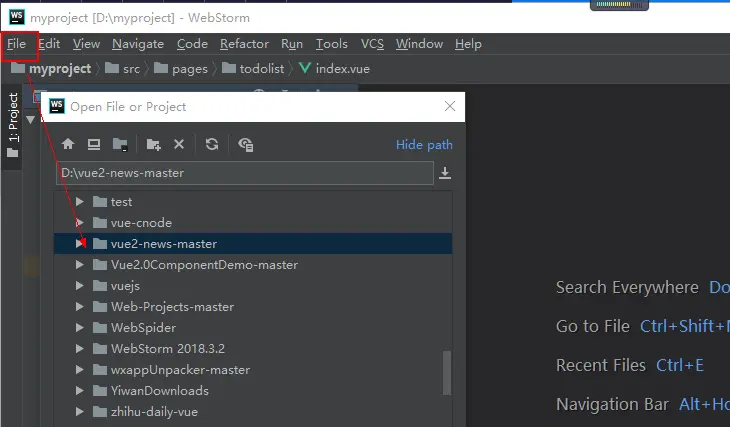
Task: Click the Refresh icon in dialog toolbar
Action: (212, 144)
